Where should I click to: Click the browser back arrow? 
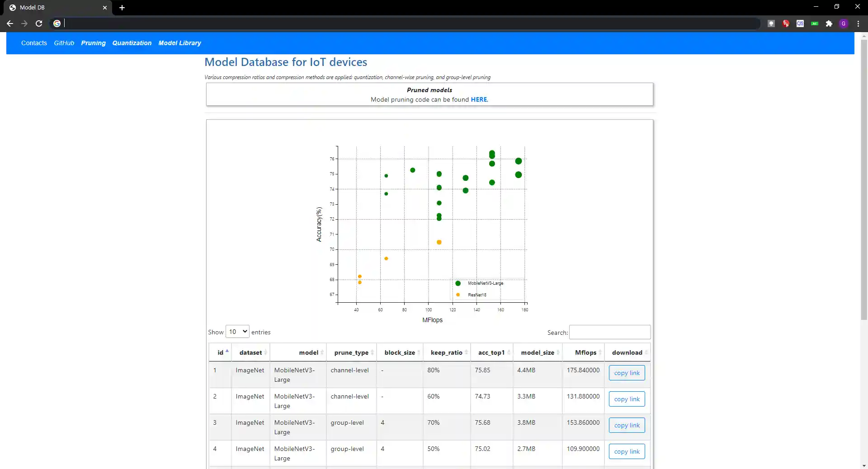coord(10,23)
